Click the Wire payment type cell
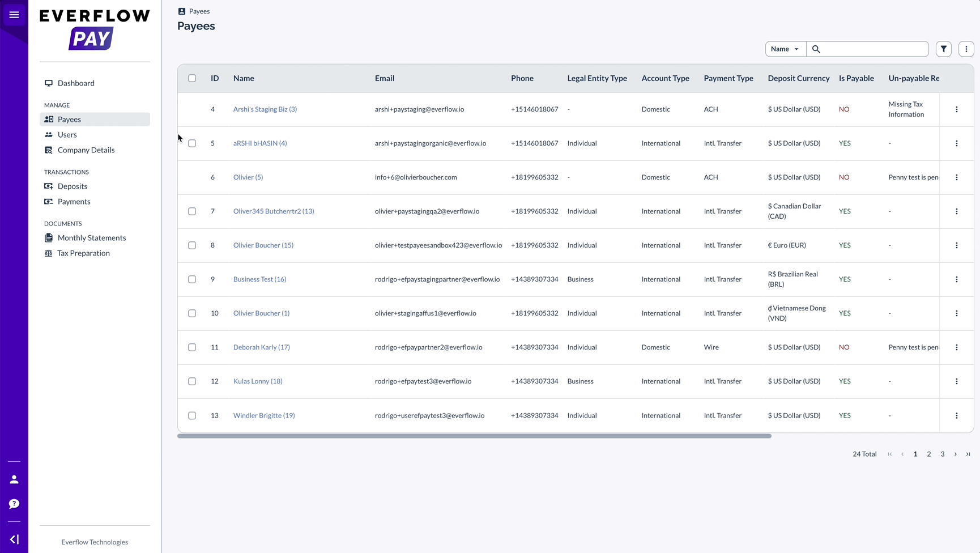This screenshot has height=553, width=980. click(711, 347)
